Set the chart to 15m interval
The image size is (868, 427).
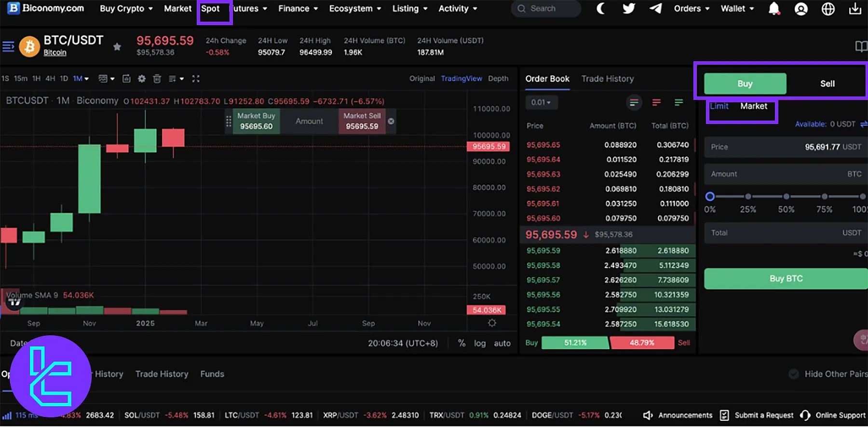(20, 79)
